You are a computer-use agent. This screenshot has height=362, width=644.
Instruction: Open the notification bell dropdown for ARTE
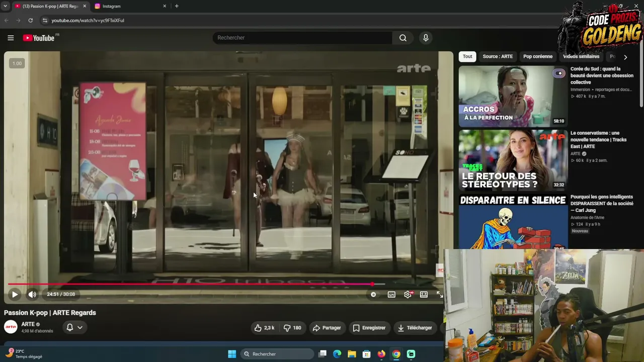click(74, 327)
